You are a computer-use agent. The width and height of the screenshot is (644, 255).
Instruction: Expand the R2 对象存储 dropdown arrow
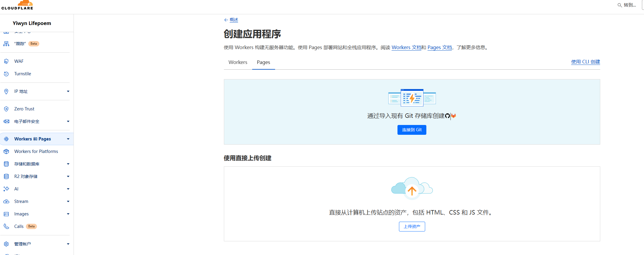(68, 176)
